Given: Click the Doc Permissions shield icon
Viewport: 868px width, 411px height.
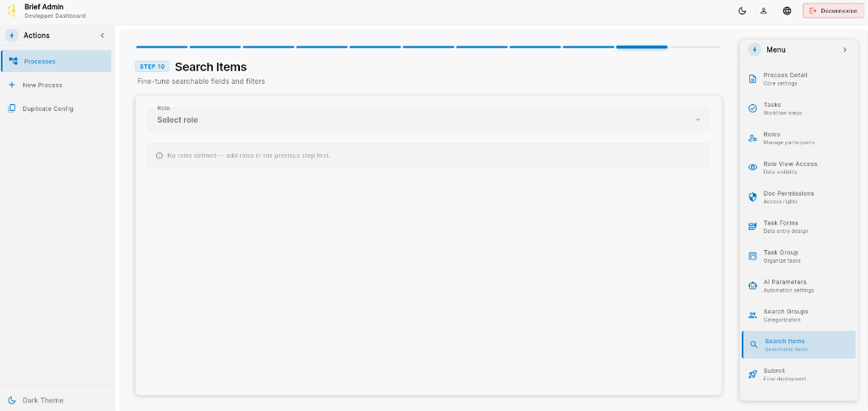Looking at the screenshot, I should click(x=753, y=197).
